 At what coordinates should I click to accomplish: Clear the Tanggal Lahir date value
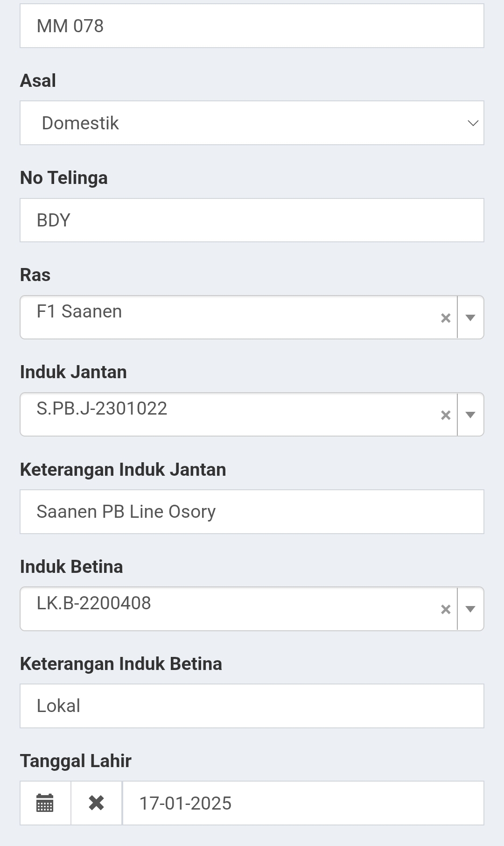(x=96, y=803)
